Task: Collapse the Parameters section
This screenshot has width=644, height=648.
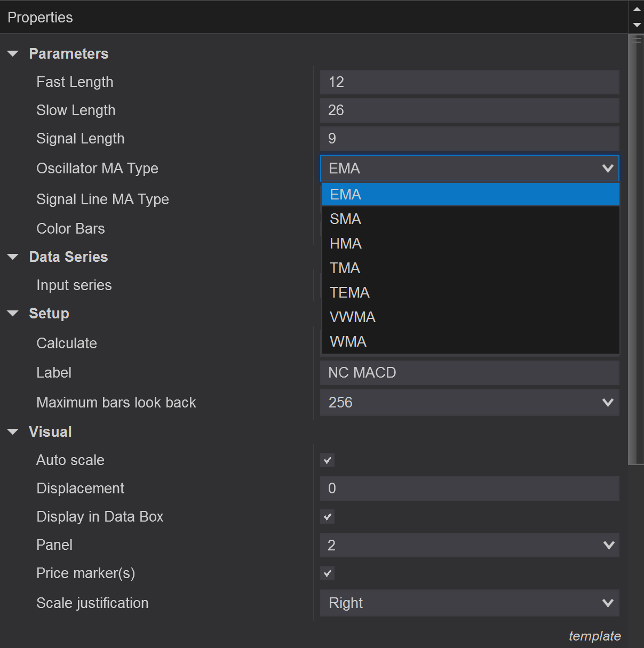Action: 13,53
